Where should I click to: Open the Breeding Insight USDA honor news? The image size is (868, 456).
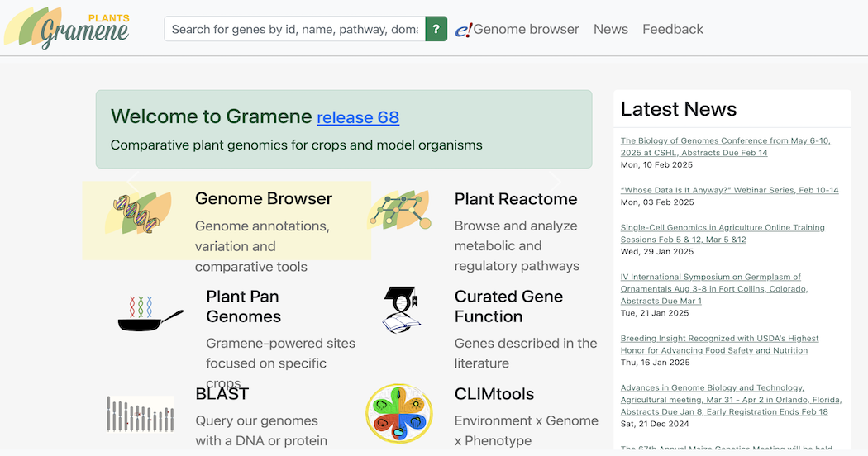click(720, 344)
